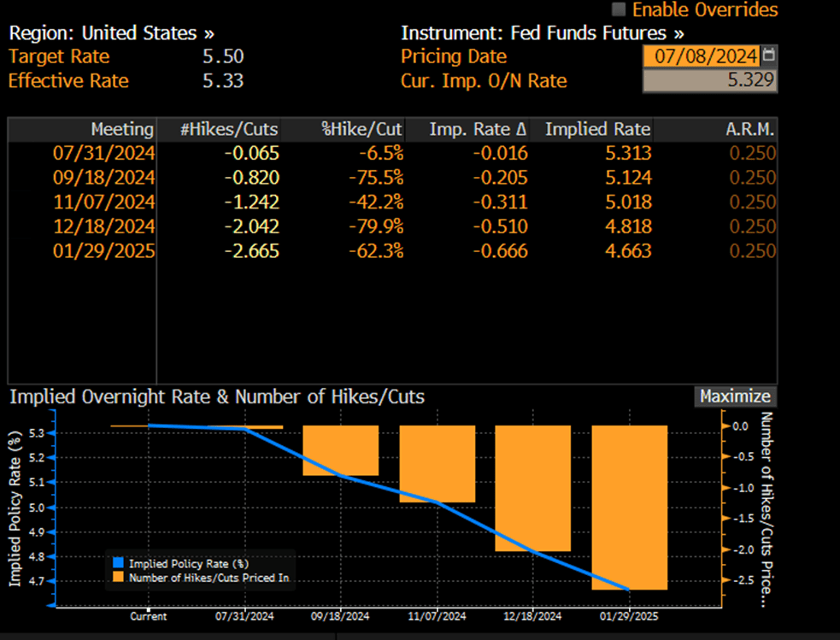
Task: Tick the Enable Overrides checkbox
Action: pos(619,9)
